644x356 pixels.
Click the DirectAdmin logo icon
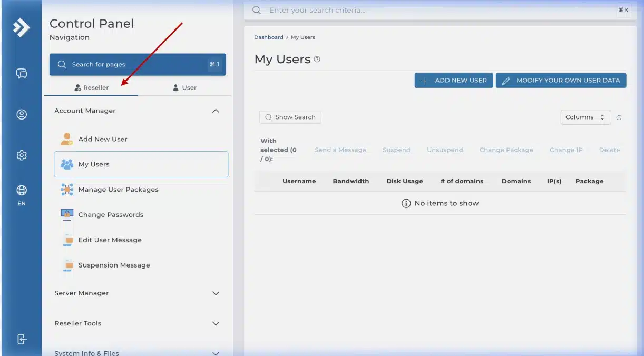click(x=21, y=27)
